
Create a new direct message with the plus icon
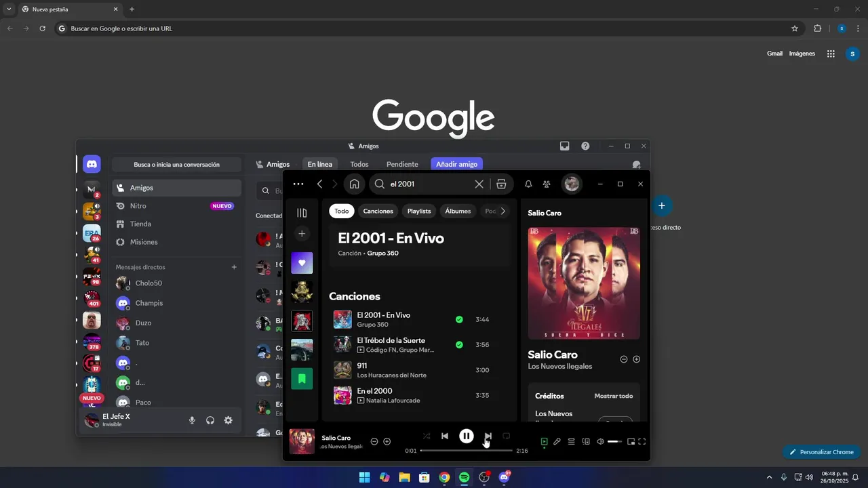click(234, 267)
